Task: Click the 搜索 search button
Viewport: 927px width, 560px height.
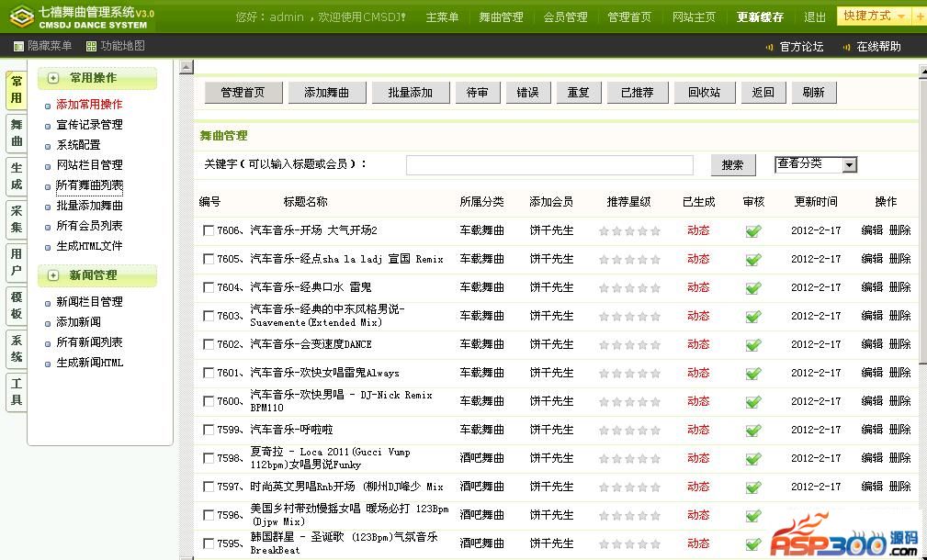Action: (x=732, y=165)
